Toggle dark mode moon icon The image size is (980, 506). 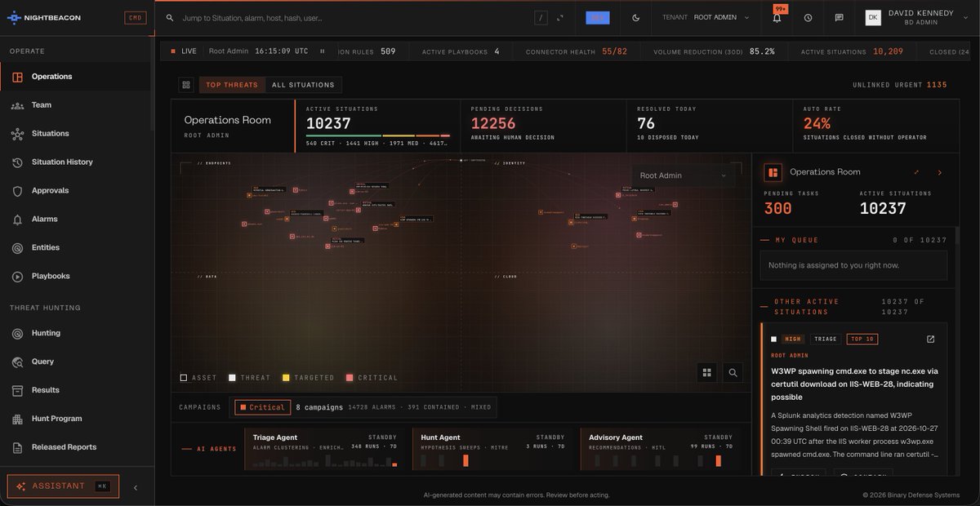click(x=636, y=17)
